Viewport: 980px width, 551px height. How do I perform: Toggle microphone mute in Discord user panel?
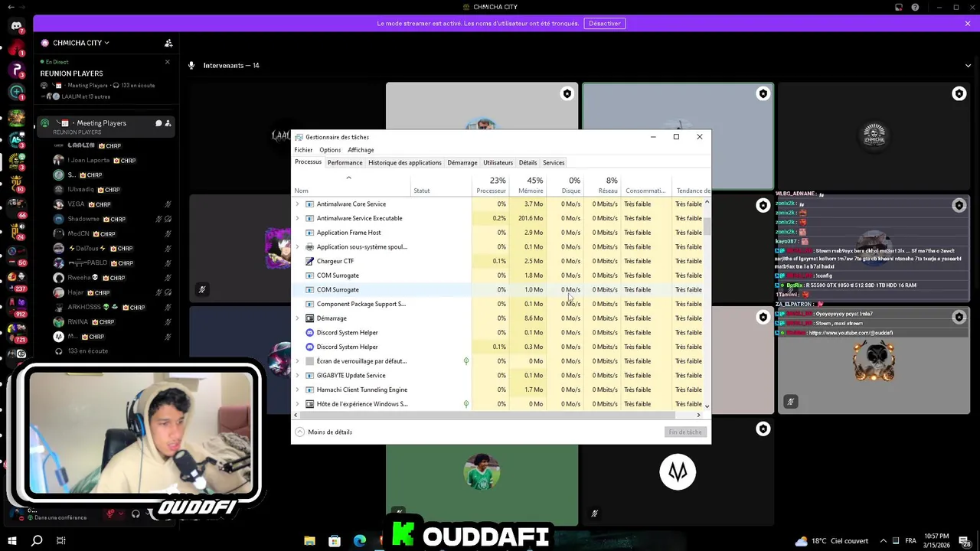point(110,514)
